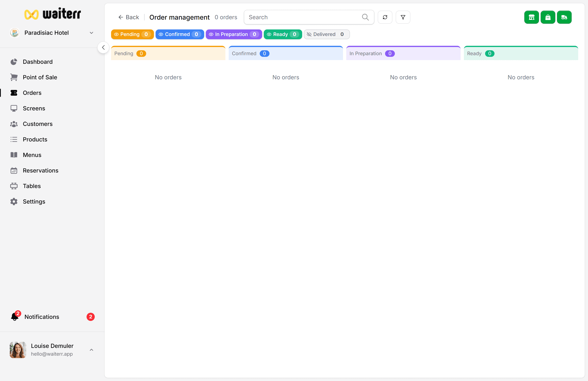
Task: Click the Paradisiac Hotel avatar icon
Action: coord(15,33)
